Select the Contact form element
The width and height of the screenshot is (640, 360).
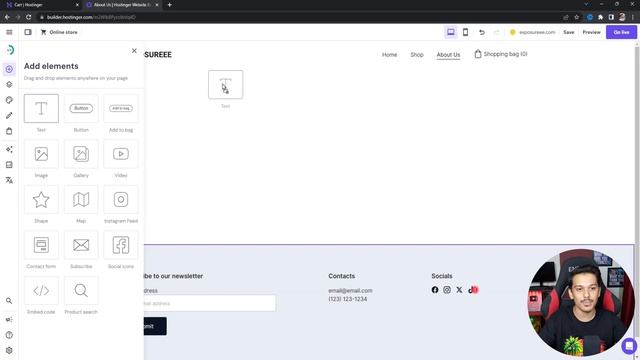[41, 245]
